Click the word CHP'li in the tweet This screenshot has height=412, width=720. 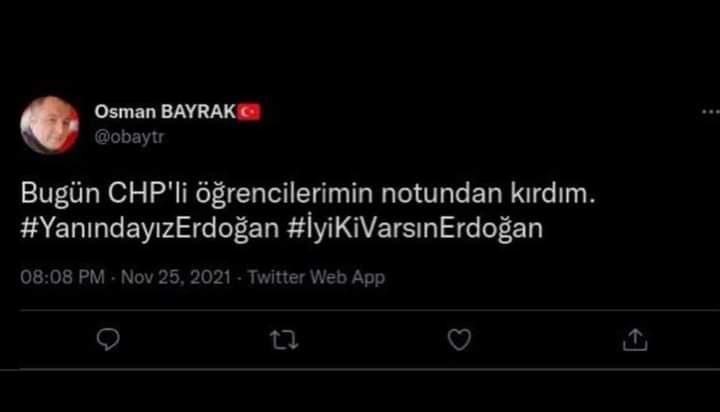coord(148,193)
